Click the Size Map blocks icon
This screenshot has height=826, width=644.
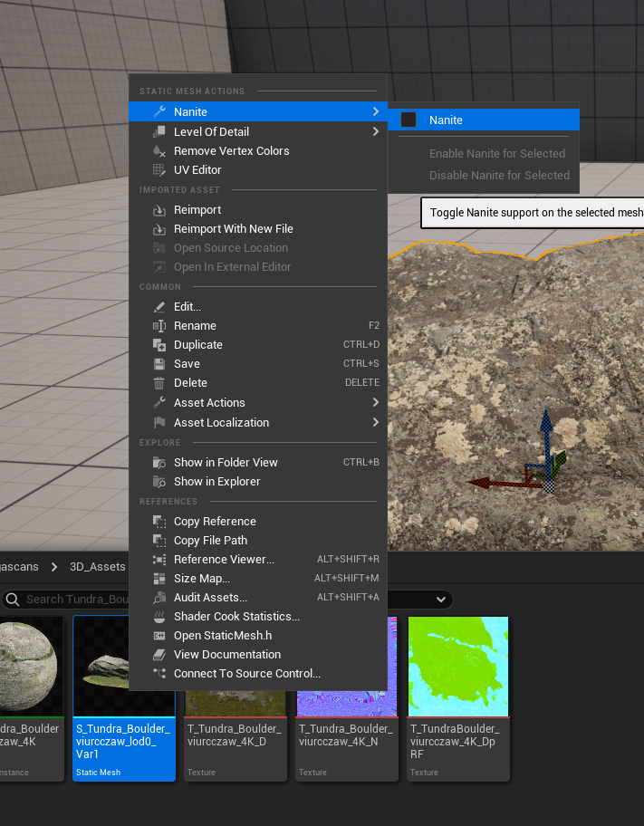coord(159,579)
